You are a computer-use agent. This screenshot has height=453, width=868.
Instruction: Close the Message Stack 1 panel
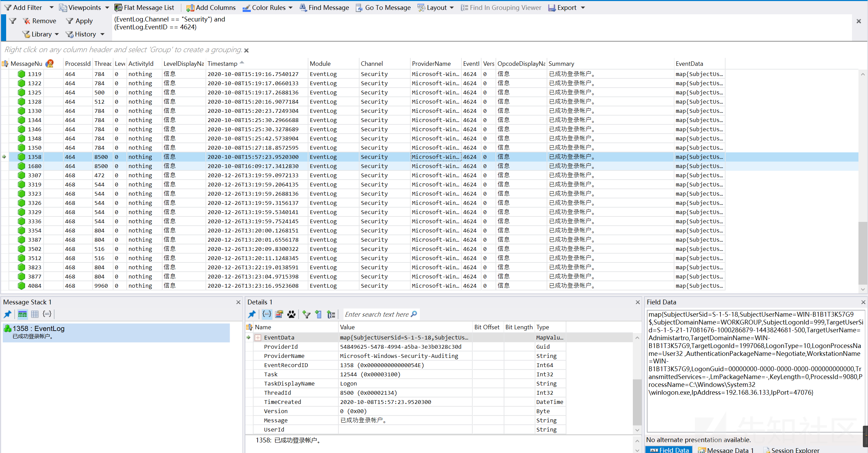238,302
